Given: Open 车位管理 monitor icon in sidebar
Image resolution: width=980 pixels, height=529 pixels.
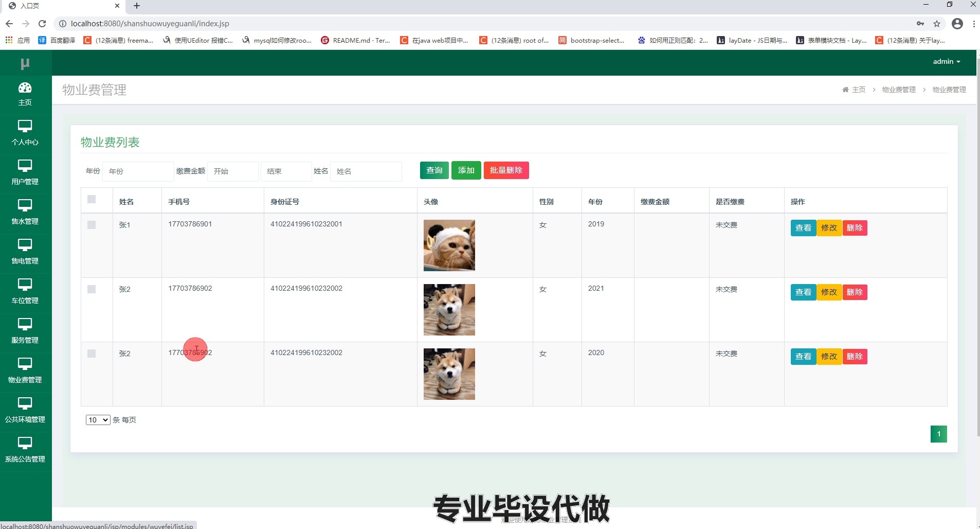Looking at the screenshot, I should 25,285.
